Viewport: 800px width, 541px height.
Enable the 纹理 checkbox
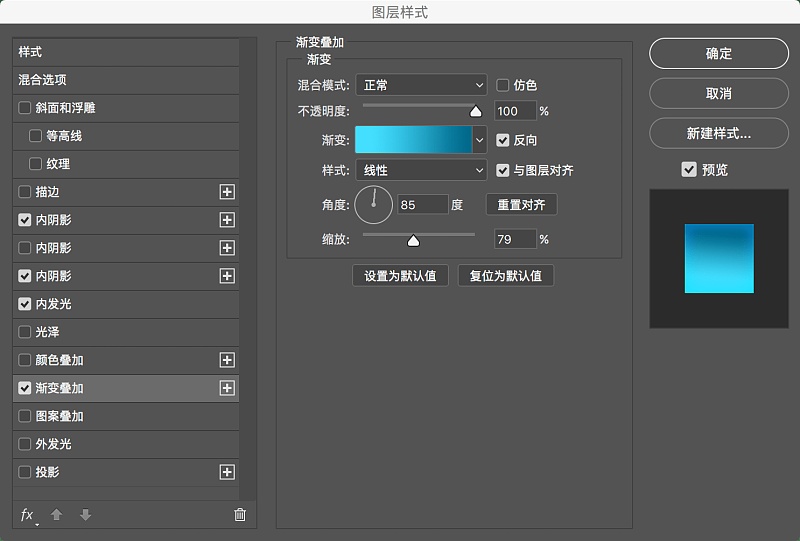click(35, 164)
